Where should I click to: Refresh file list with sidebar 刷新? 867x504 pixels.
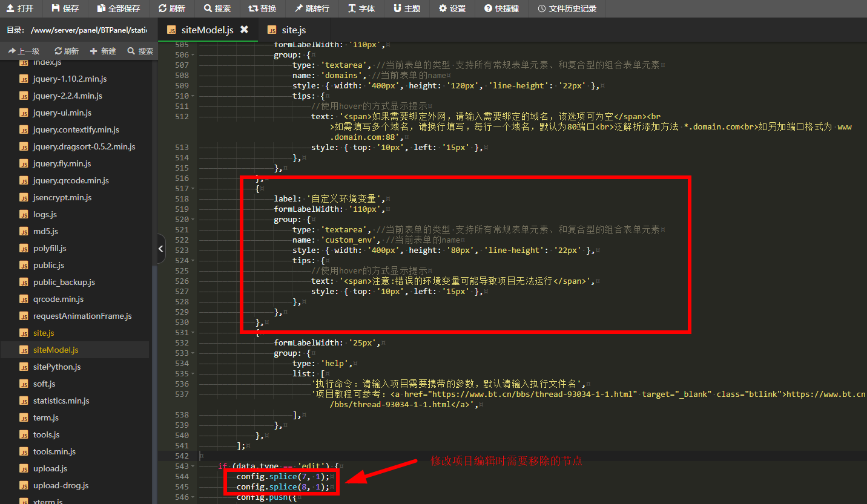click(67, 51)
